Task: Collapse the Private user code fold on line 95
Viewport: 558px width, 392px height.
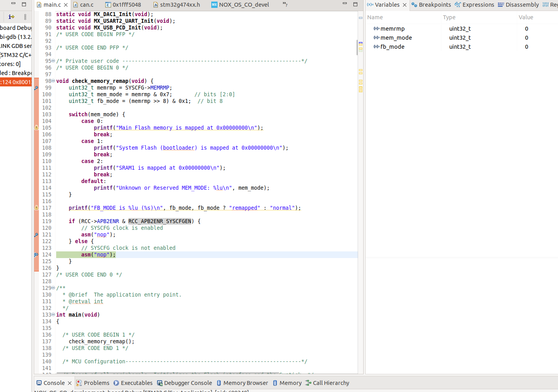Action: pos(53,61)
